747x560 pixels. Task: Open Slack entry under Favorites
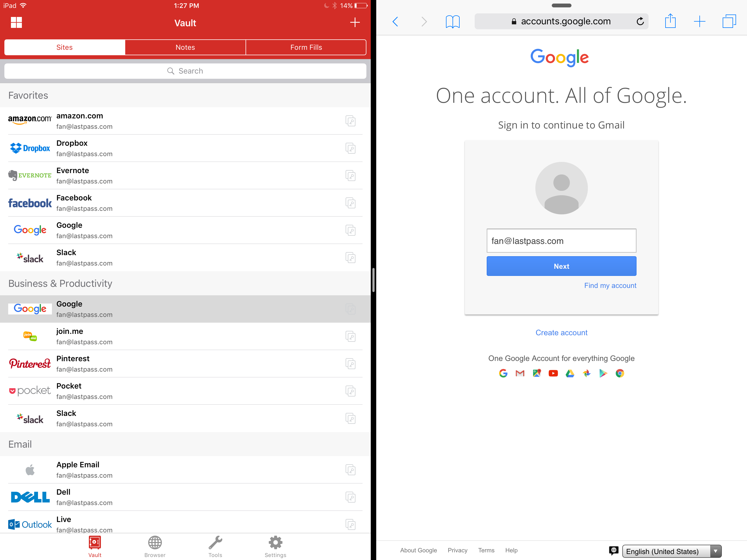(185, 257)
